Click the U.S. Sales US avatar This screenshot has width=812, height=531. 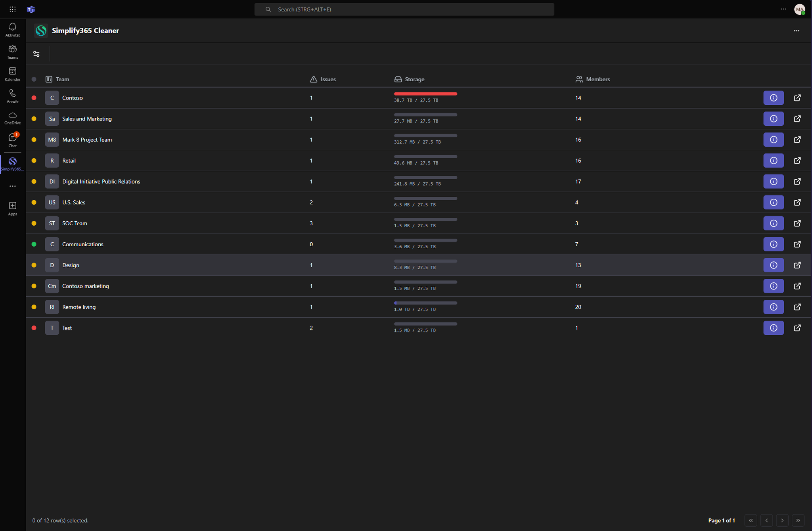tap(52, 202)
